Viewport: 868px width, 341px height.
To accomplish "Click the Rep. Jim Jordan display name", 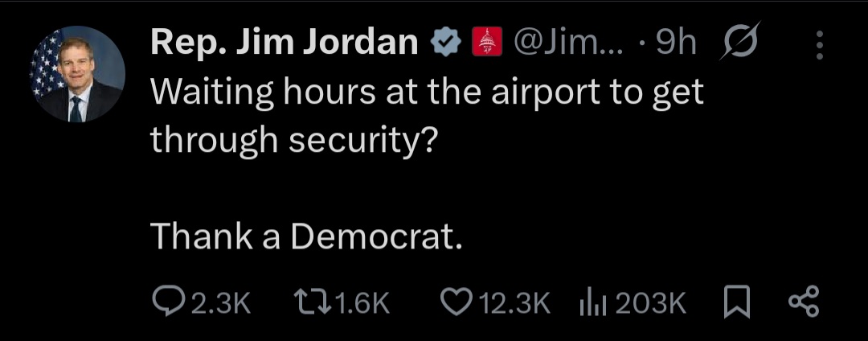I will [x=285, y=44].
